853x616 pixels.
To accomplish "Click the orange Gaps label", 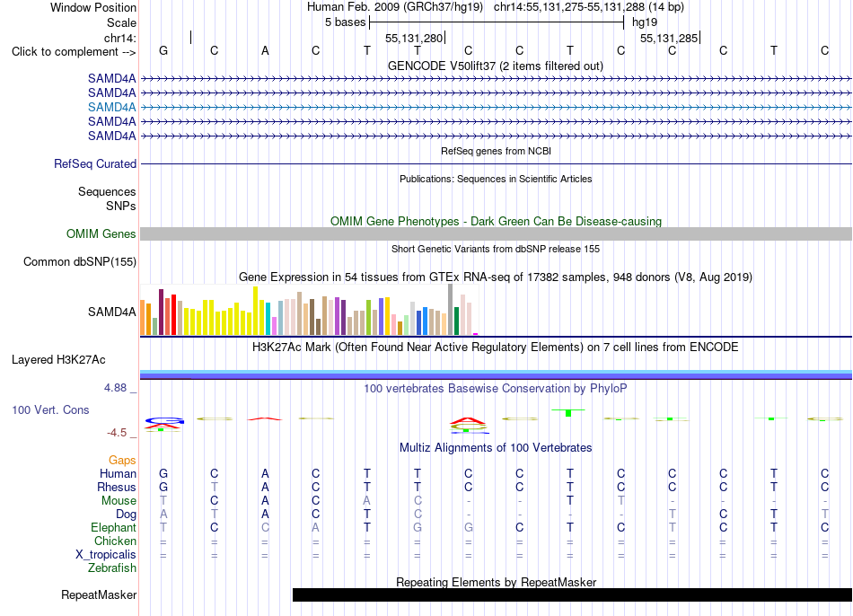I will (122, 461).
